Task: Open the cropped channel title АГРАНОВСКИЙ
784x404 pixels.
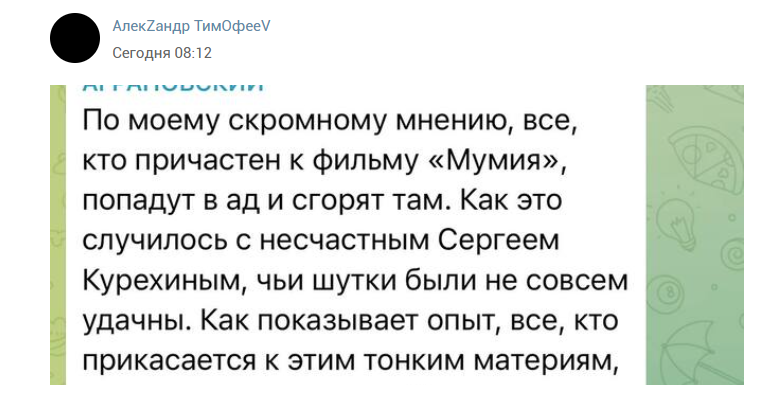Action: coord(173,88)
